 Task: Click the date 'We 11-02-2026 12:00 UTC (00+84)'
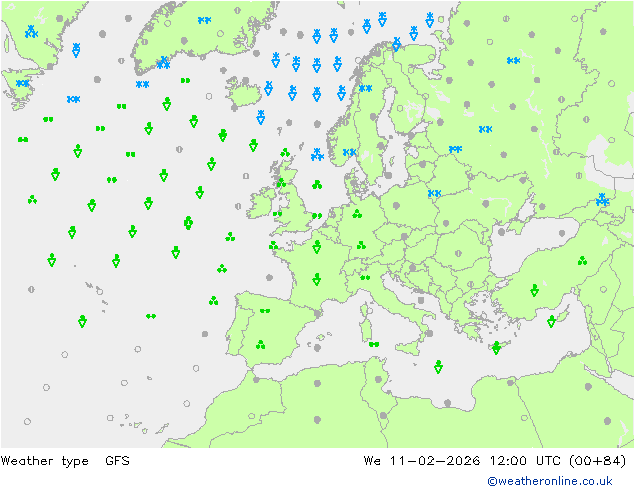tap(495, 461)
